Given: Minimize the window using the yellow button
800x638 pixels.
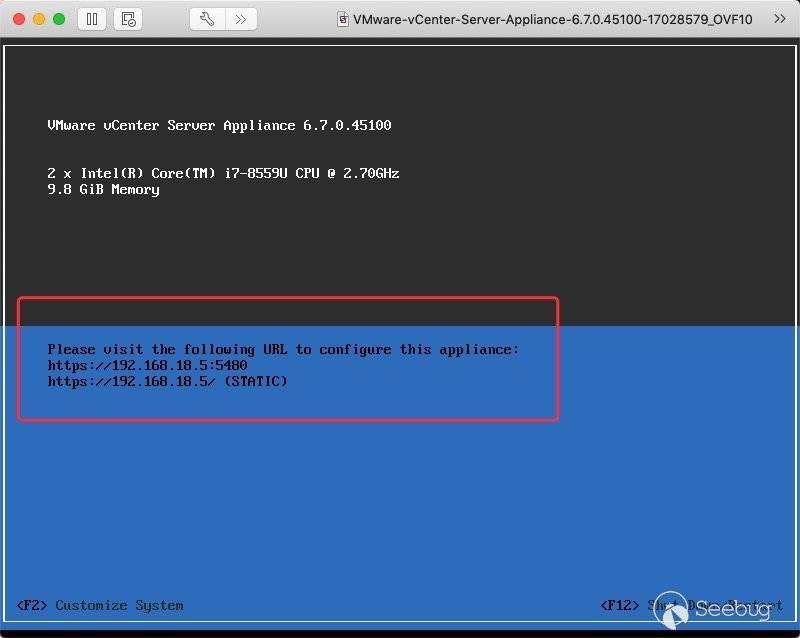Looking at the screenshot, I should (x=39, y=19).
